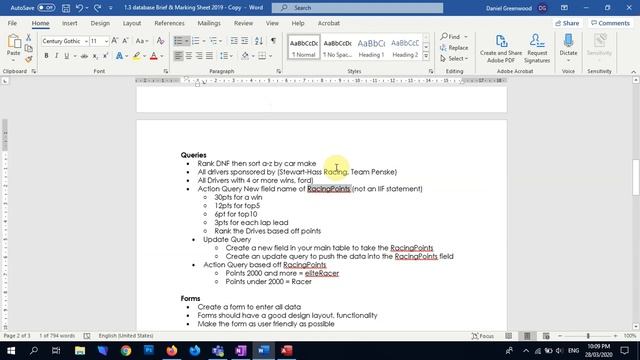The image size is (640, 360).
Task: Toggle Strikethrough formatting
Action: (84, 56)
